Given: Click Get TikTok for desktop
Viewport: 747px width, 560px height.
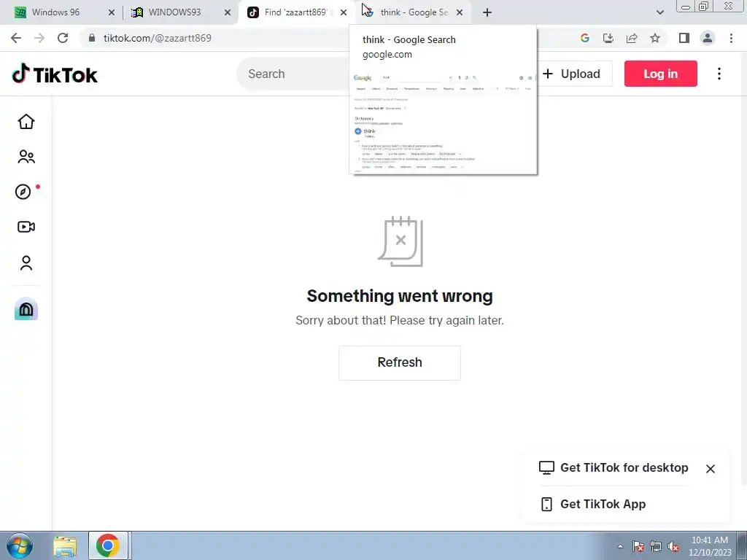Looking at the screenshot, I should pyautogui.click(x=614, y=467).
